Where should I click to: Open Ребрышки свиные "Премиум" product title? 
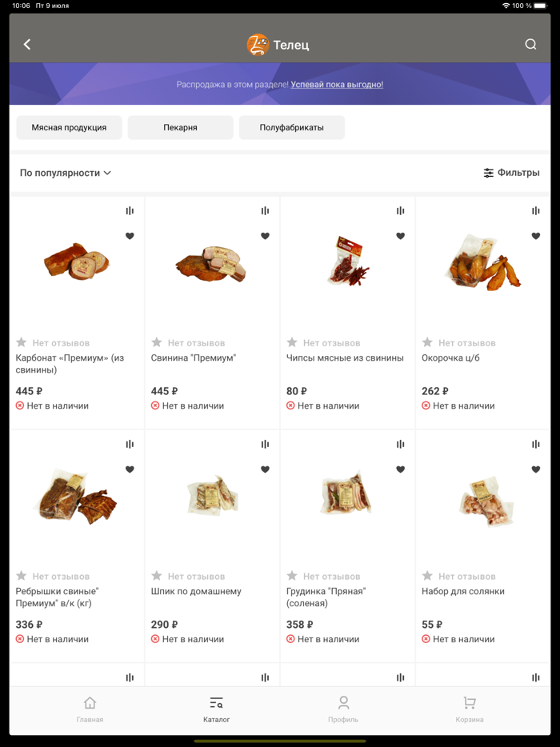click(57, 597)
